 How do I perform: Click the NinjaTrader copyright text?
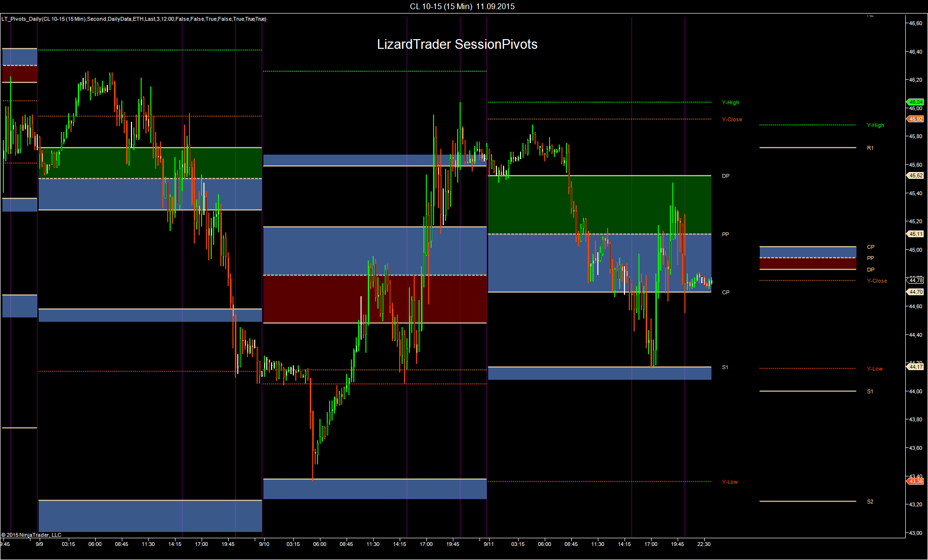tap(31, 535)
